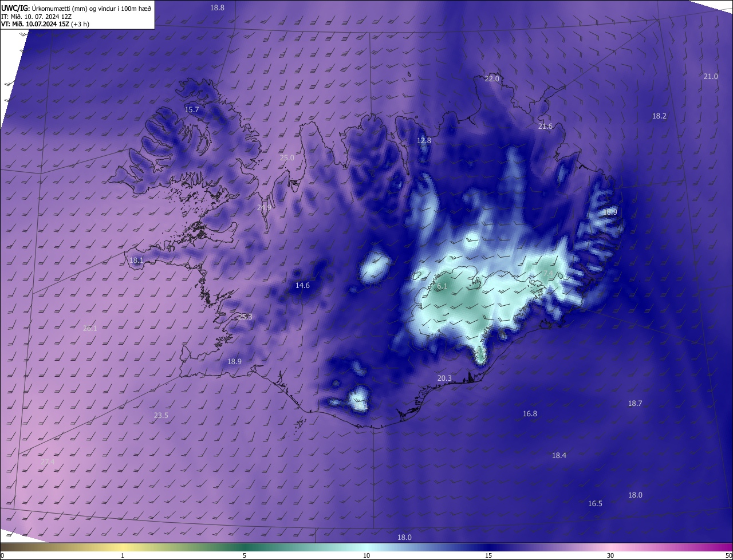733x560 pixels.
Task: Click the 15 label on the color scale
Action: point(488,555)
